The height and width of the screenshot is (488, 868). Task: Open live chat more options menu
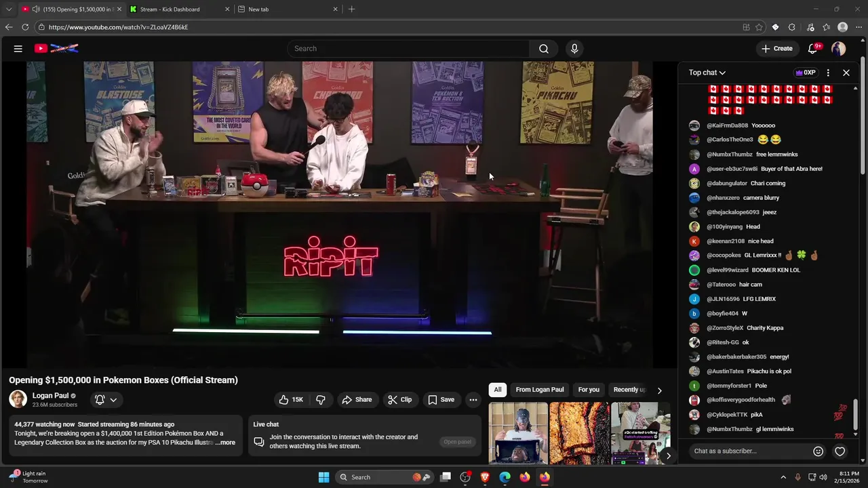828,73
